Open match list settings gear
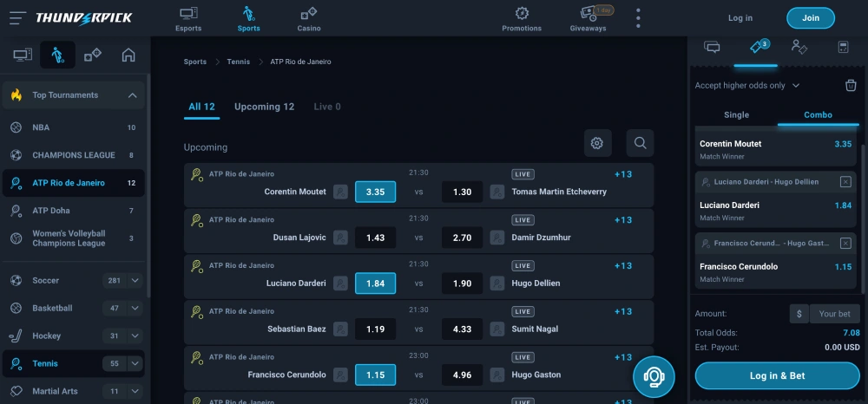The image size is (868, 404). 597,143
